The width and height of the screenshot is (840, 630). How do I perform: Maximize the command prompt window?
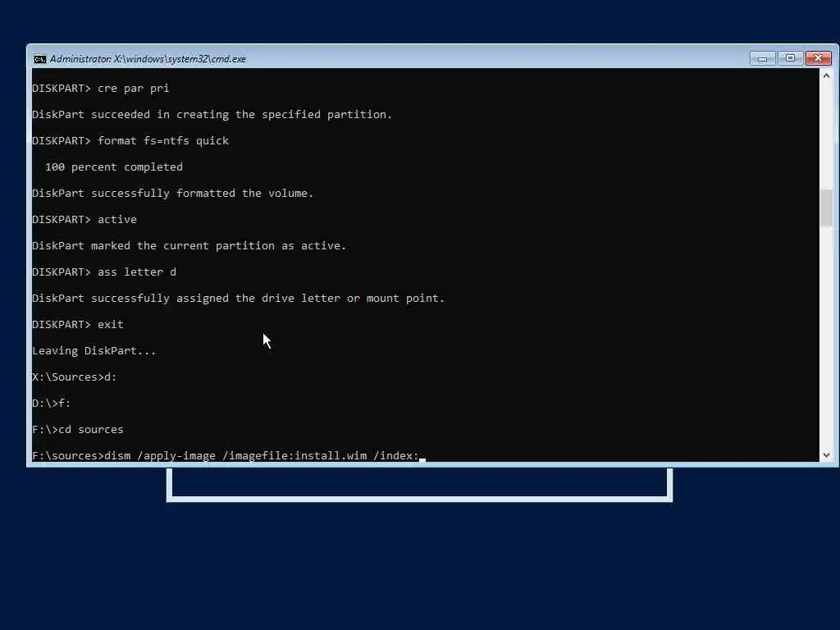790,58
